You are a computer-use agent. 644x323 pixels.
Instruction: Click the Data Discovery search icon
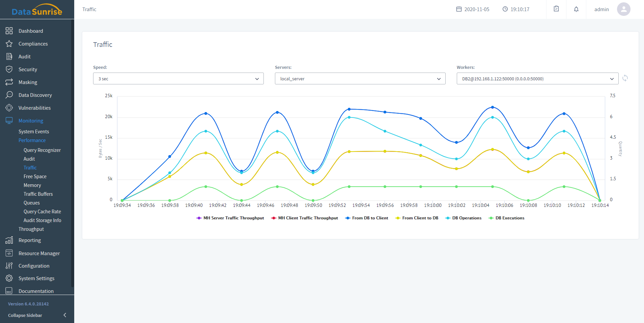click(x=9, y=95)
